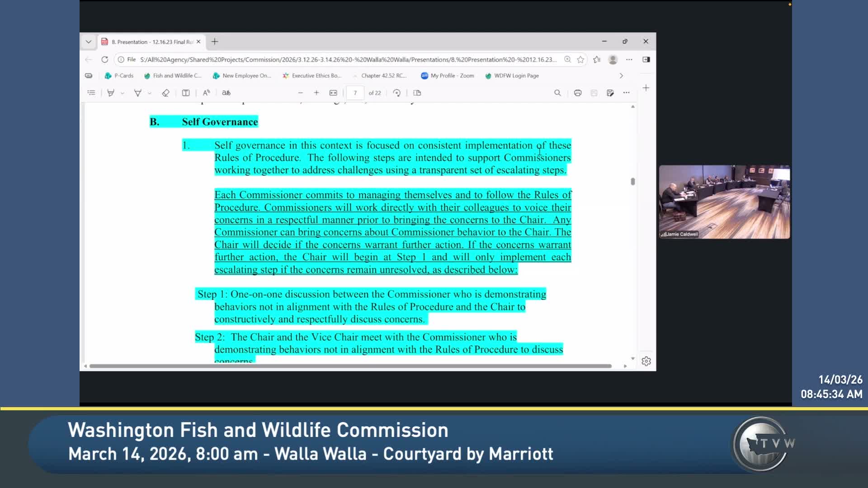Open the PDF table of contents
This screenshot has width=868, height=488.
click(x=91, y=93)
